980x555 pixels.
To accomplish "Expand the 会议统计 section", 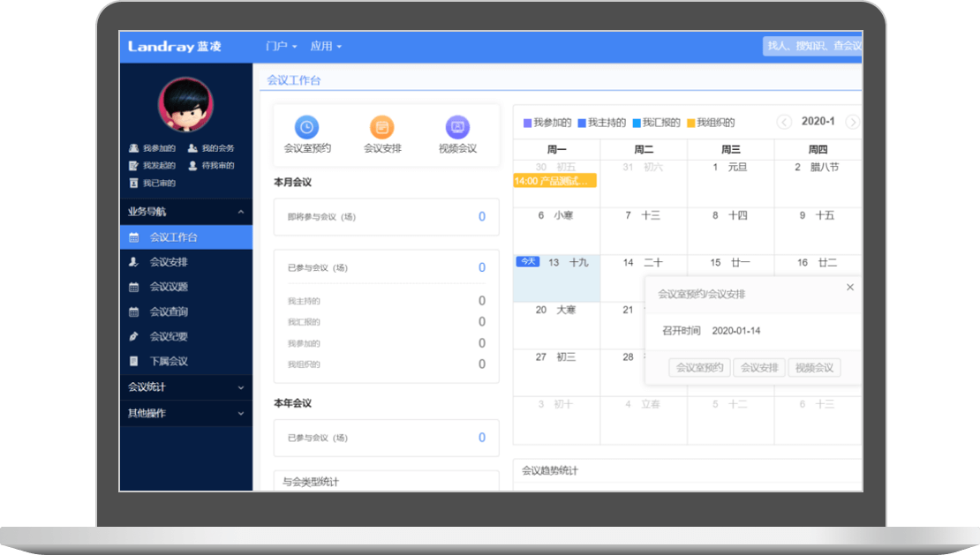I will (x=241, y=387).
